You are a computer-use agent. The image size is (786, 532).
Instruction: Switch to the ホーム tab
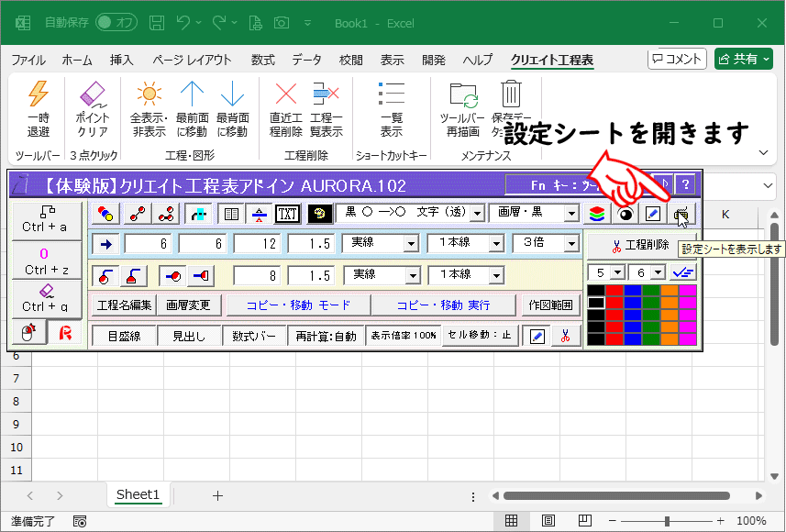coord(77,61)
